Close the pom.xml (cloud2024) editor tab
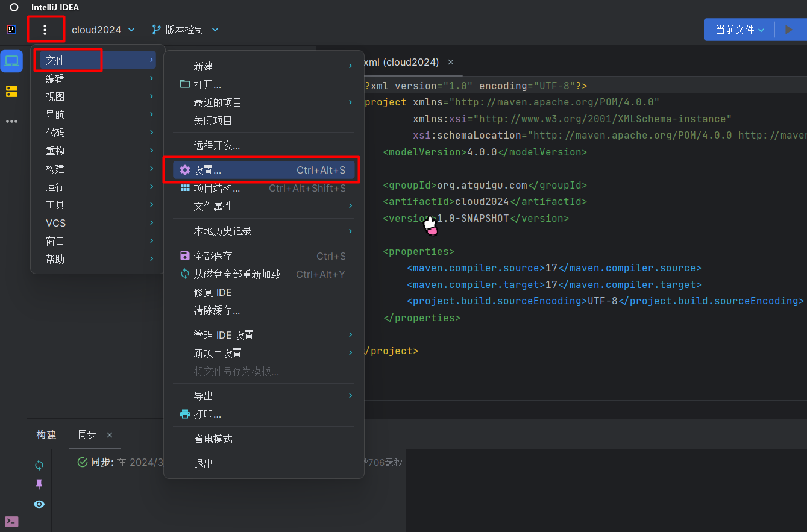This screenshot has width=807, height=532. [451, 62]
